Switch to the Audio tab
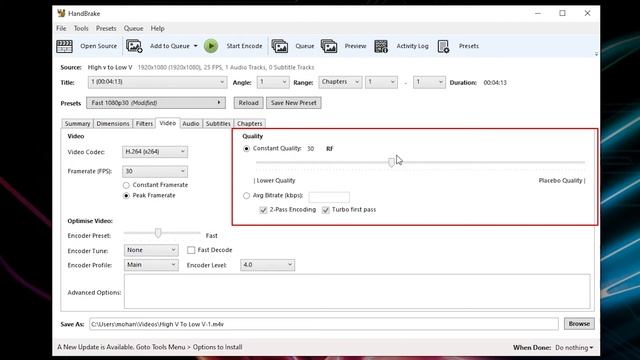This screenshot has height=360, width=640. (x=191, y=123)
